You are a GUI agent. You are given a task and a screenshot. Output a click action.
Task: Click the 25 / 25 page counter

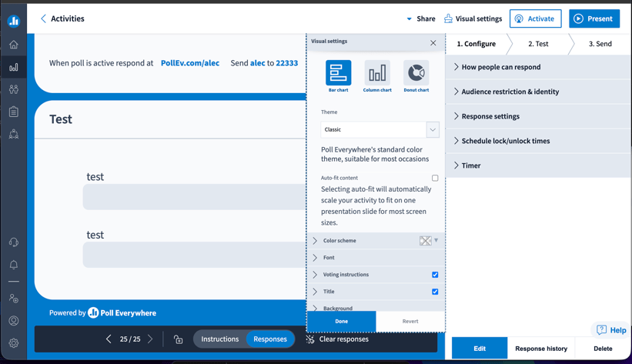click(130, 339)
